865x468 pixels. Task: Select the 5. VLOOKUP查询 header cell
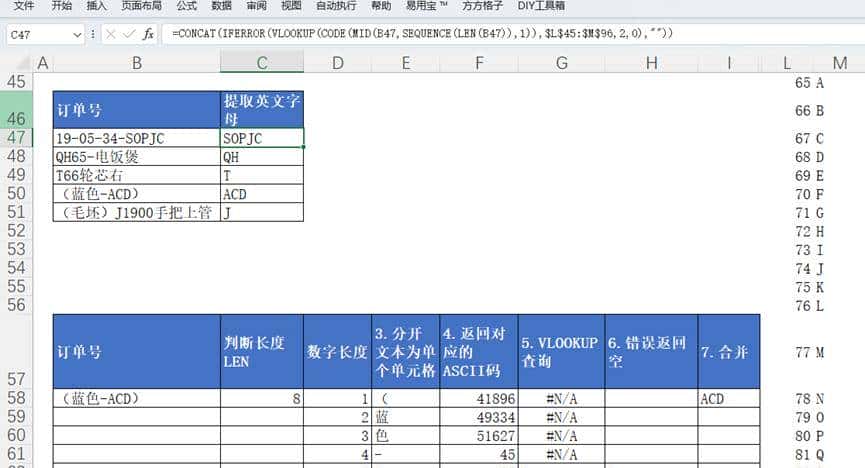click(x=562, y=352)
